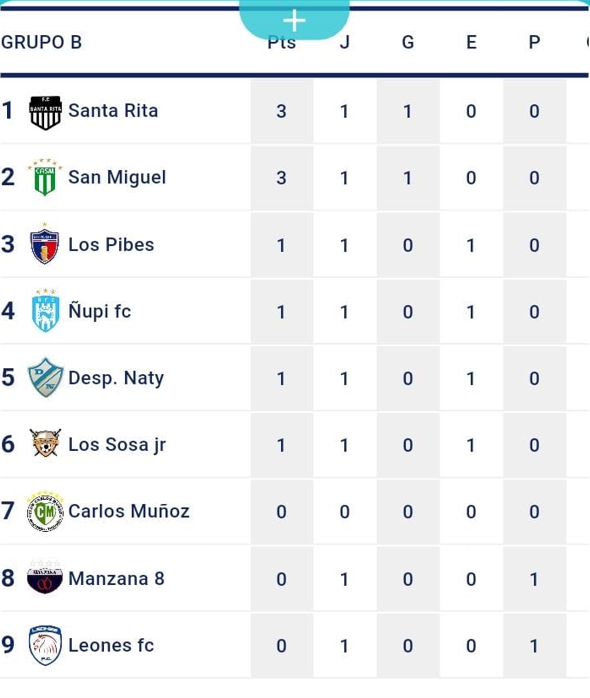
Task: Tap Santa Rita's points value 3
Action: (281, 111)
